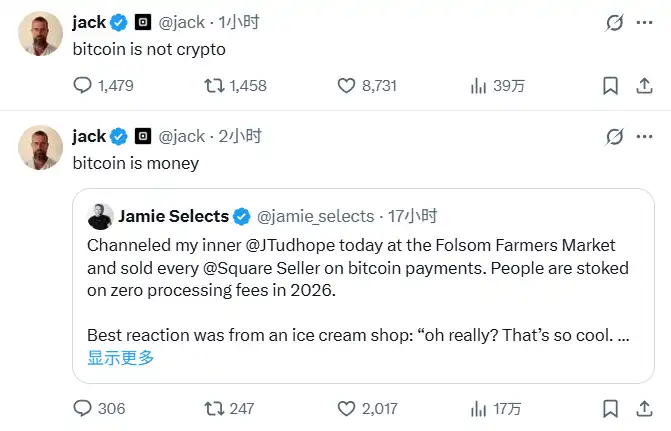The image size is (671, 431).
Task: Like the "bitcoin is not crypto" tweet
Action: [x=347, y=86]
